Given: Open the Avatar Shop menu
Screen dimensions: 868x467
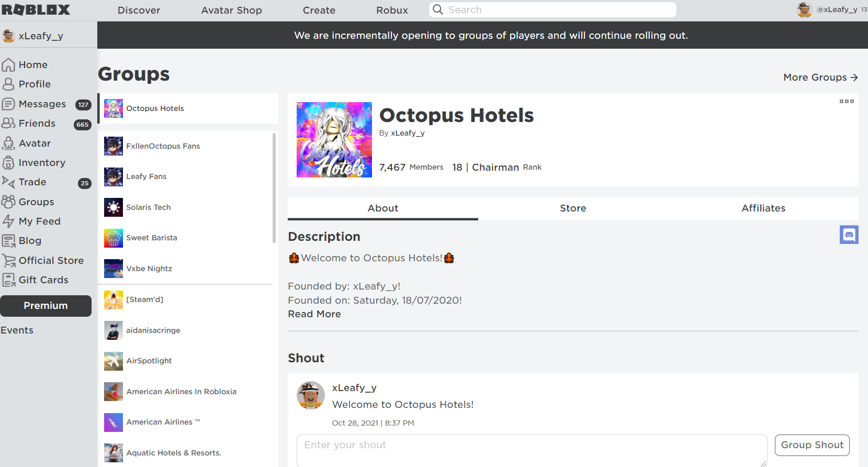Looking at the screenshot, I should tap(231, 10).
